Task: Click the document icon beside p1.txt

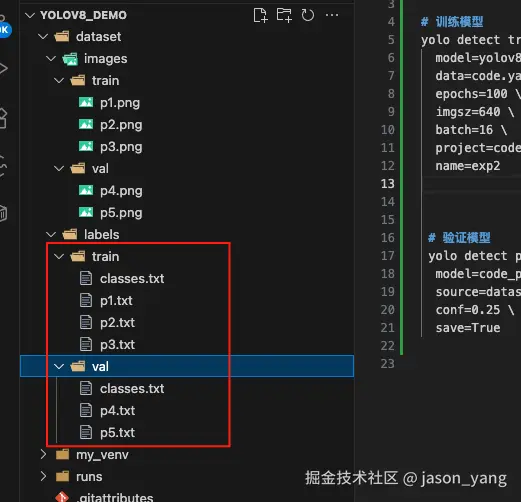Action: 86,300
